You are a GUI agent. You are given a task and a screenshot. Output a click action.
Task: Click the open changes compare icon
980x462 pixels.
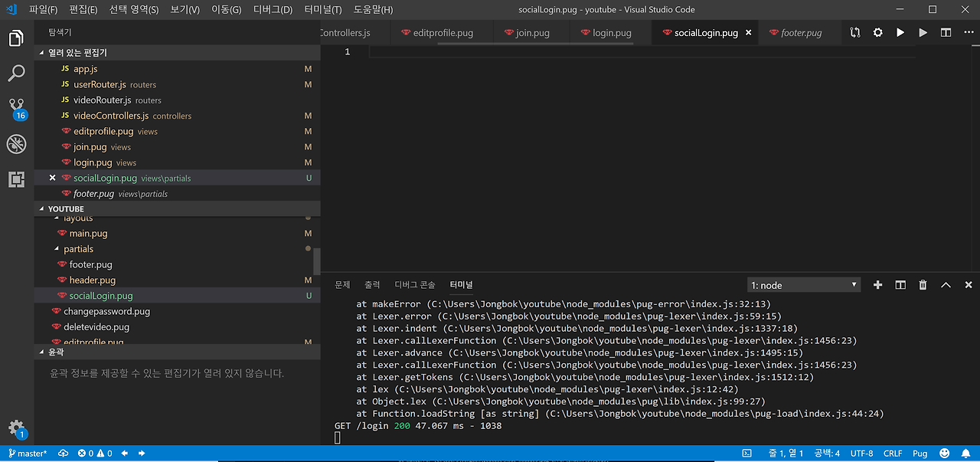[x=855, y=33]
